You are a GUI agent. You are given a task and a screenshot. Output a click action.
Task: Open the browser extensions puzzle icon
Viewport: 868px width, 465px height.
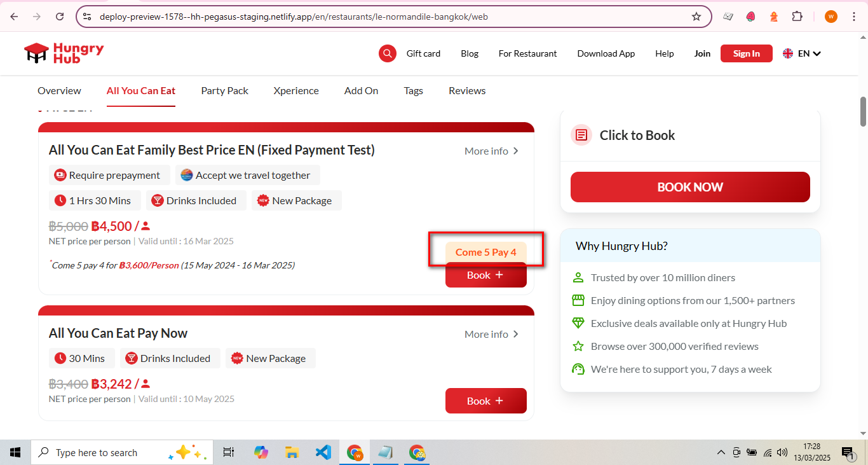coord(797,17)
